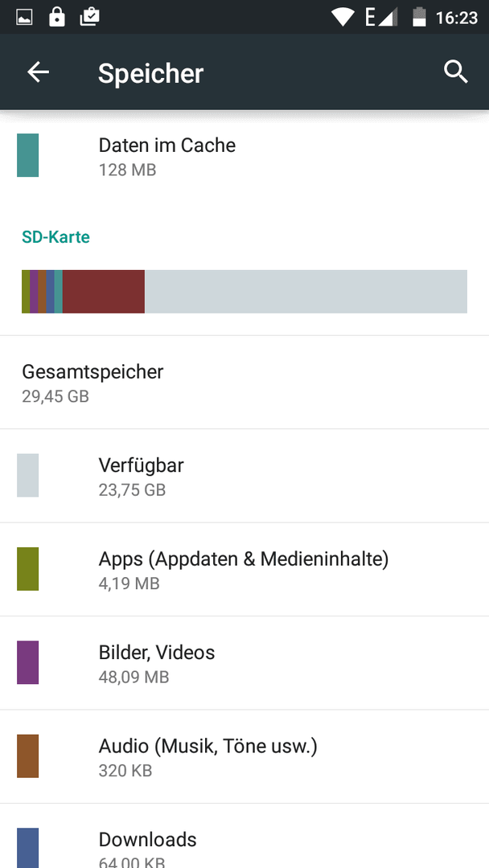Tap the picture notification icon in status bar
This screenshot has width=489, height=868.
24,18
